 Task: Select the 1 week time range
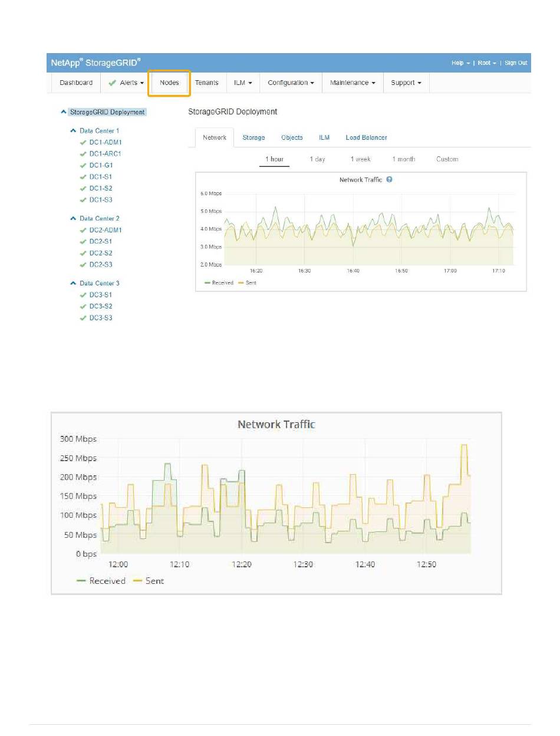click(x=360, y=159)
